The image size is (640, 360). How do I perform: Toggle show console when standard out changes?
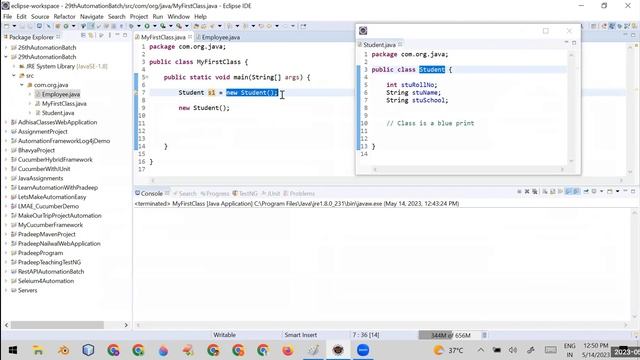pyautogui.click(x=568, y=191)
